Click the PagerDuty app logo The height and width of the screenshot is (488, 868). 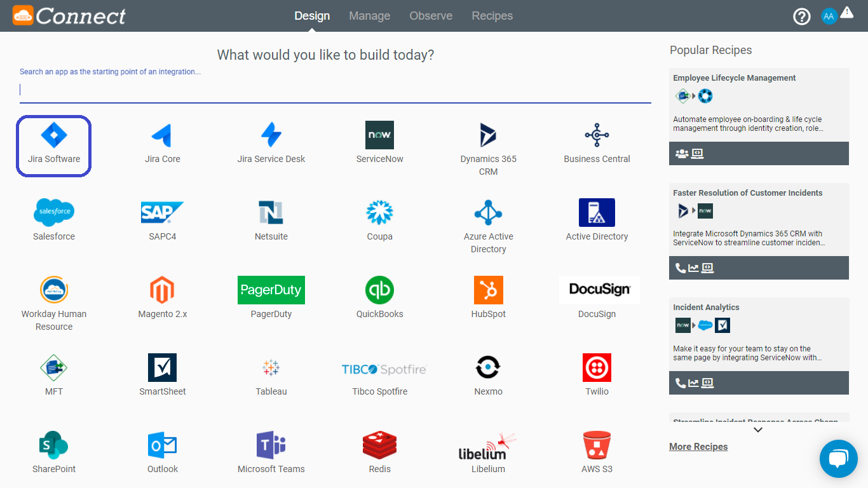[271, 290]
